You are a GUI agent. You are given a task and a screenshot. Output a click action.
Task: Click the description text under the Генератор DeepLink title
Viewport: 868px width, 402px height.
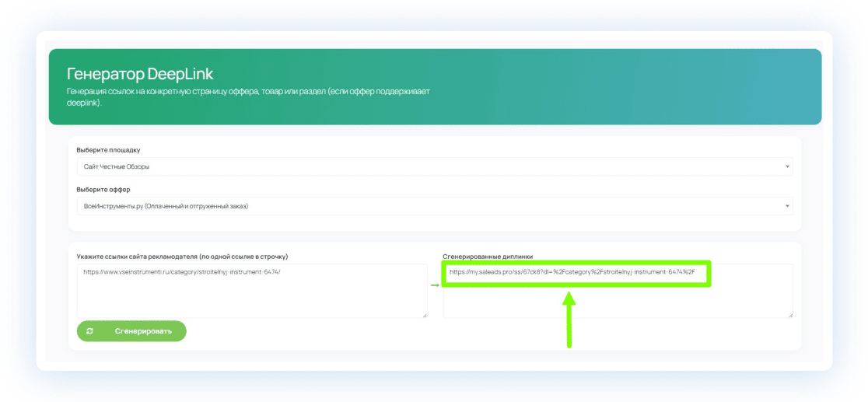[249, 97]
